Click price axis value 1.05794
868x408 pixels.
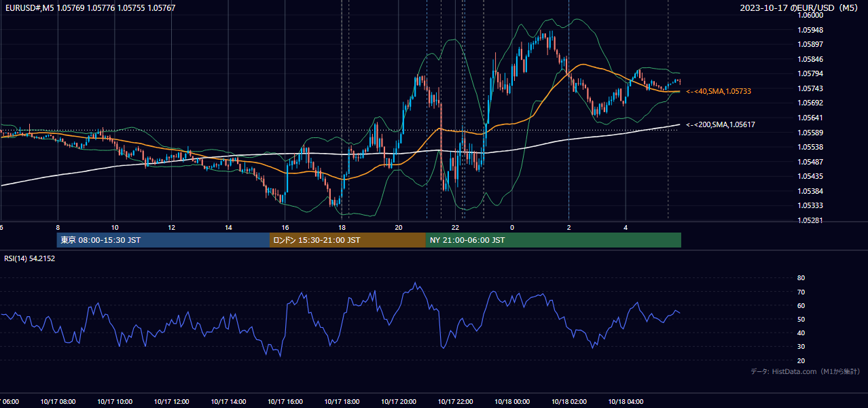[810, 74]
